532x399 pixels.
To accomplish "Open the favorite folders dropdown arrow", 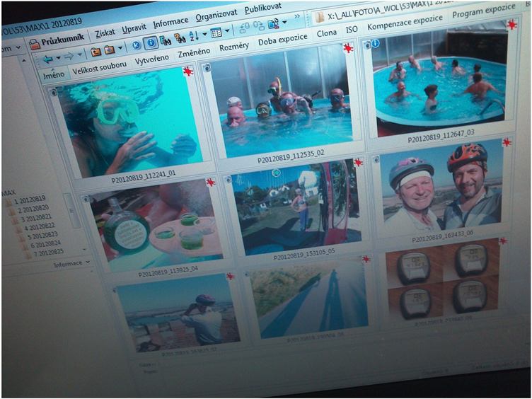I will point(120,48).
